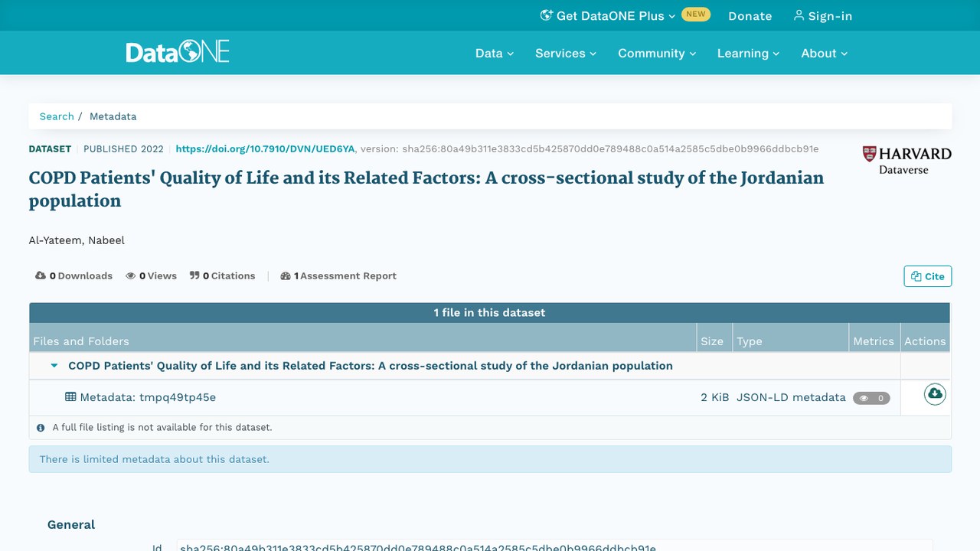
Task: Click the table icon beside Metadata: tmpq49tp45e
Action: [x=70, y=397]
